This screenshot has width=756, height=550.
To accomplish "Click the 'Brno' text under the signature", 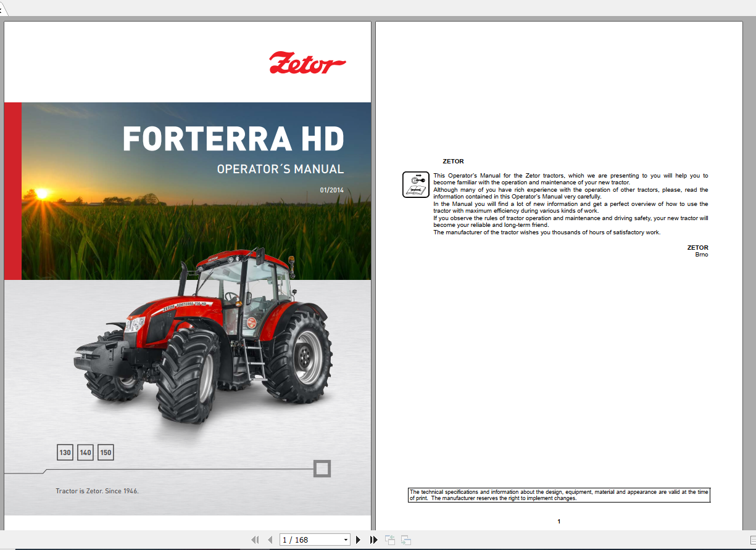I will [702, 254].
